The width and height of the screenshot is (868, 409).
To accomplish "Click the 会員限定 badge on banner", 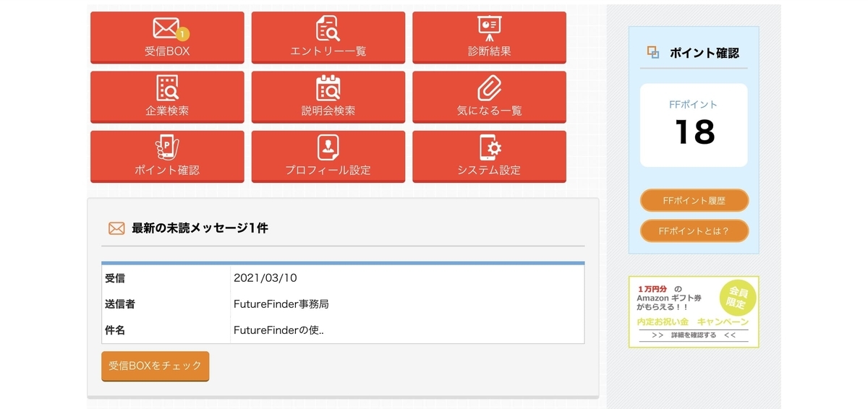I will [737, 298].
